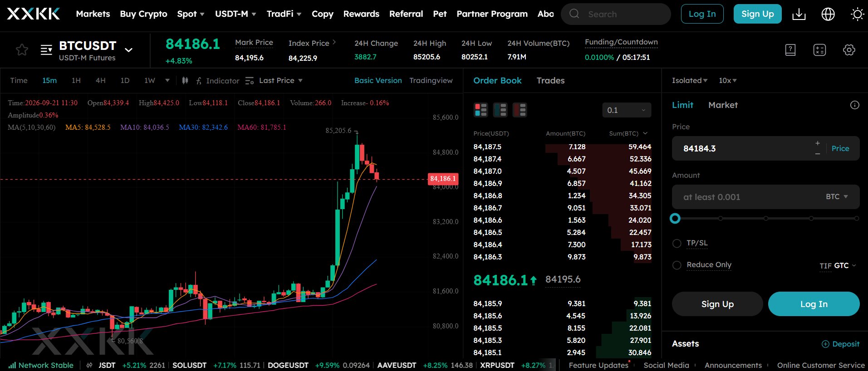
Task: Click Log In in order panel
Action: tap(814, 304)
